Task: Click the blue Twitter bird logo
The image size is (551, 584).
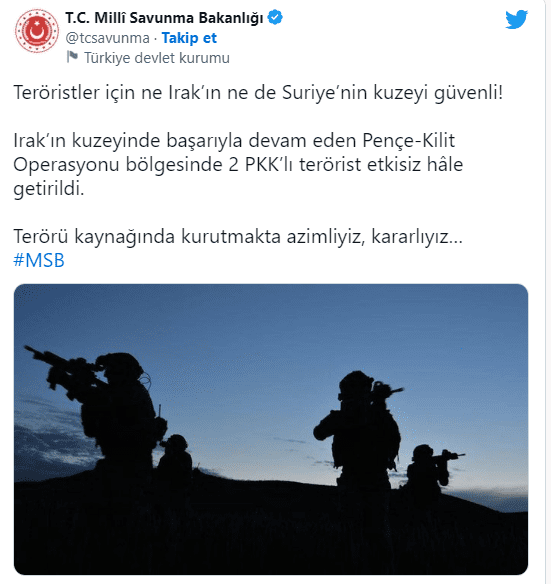Action: (516, 19)
